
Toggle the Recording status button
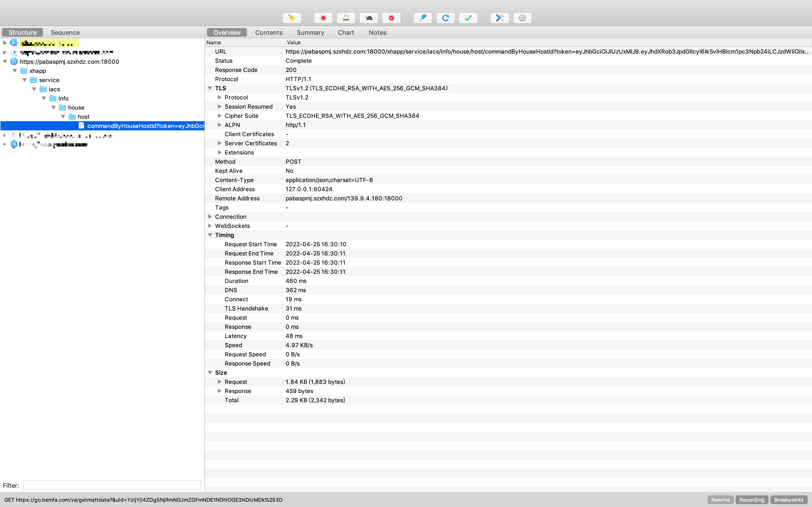(752, 500)
